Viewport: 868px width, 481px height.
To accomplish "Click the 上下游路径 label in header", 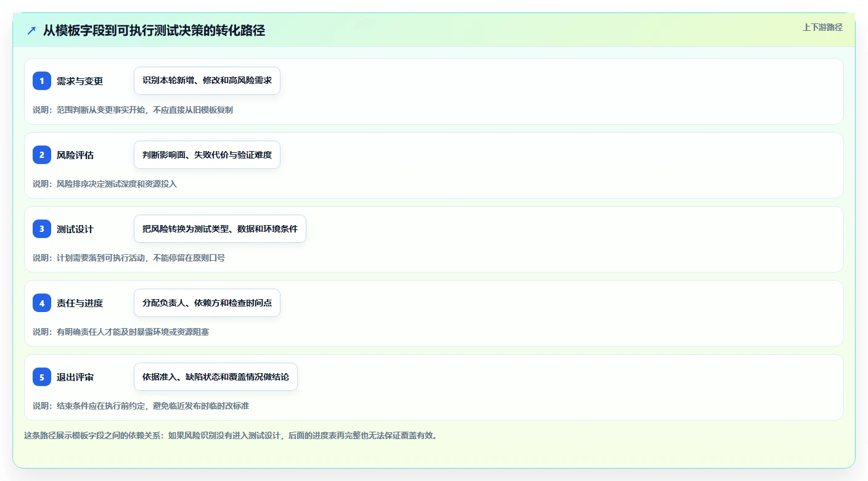I will (x=822, y=27).
